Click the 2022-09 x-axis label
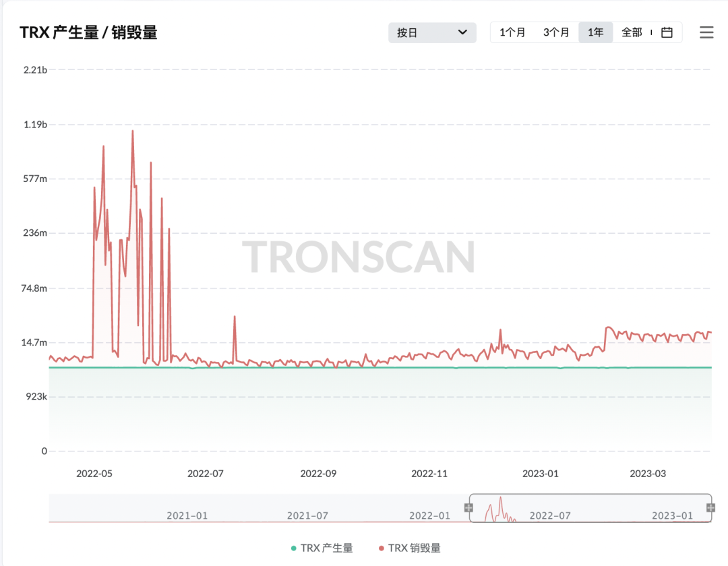 [x=318, y=474]
